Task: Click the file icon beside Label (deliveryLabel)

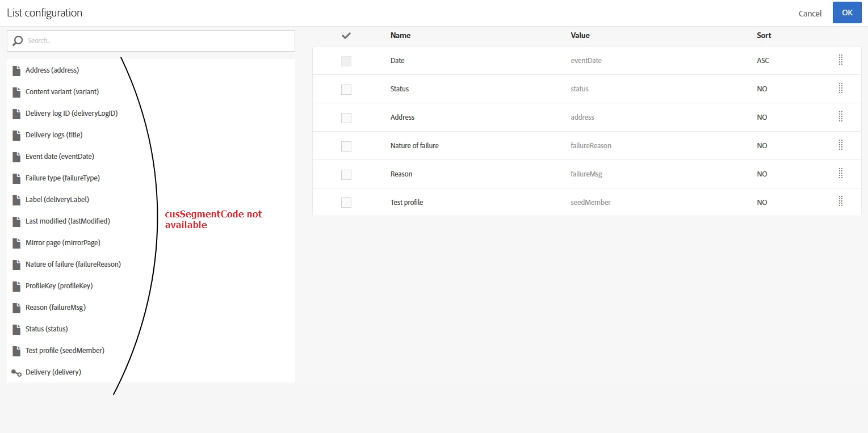Action: pos(16,200)
